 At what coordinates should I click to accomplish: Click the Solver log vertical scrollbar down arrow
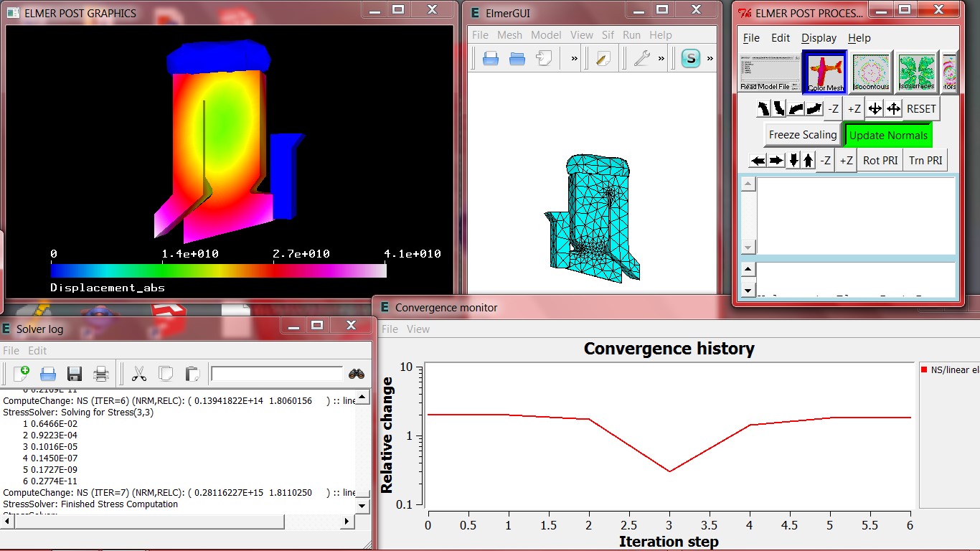coord(364,507)
